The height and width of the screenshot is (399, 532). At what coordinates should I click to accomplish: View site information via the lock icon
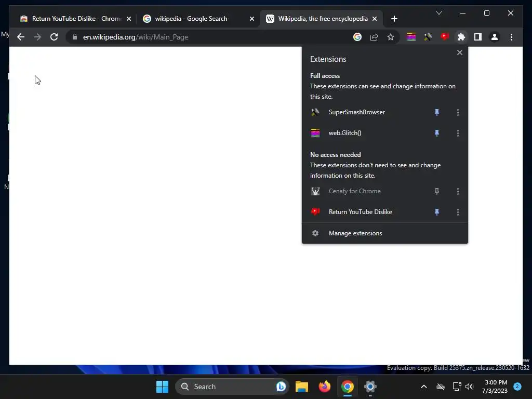[x=75, y=37]
